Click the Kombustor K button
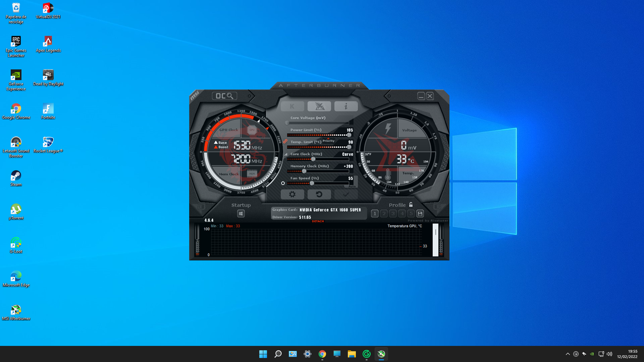 click(x=292, y=106)
